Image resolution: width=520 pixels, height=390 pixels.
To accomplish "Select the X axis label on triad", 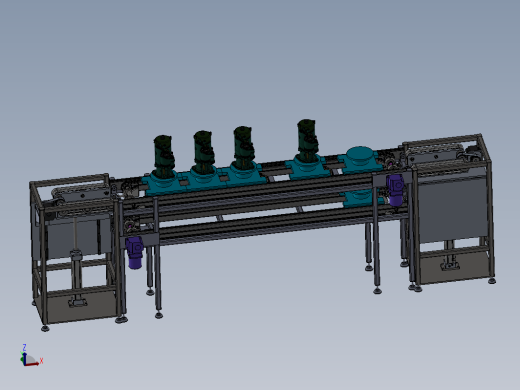I will [41, 361].
